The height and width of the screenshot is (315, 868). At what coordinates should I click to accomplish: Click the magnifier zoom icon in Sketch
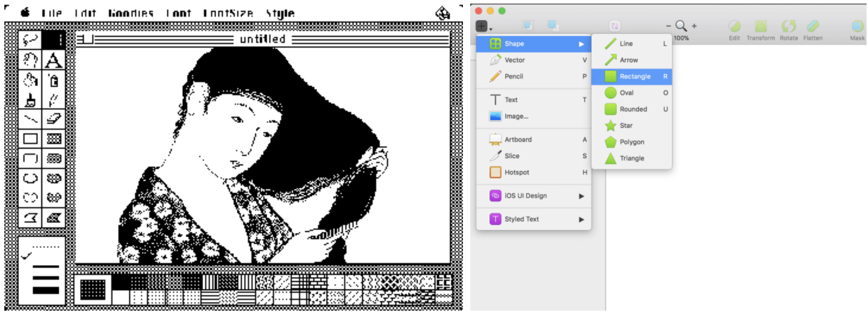click(681, 26)
